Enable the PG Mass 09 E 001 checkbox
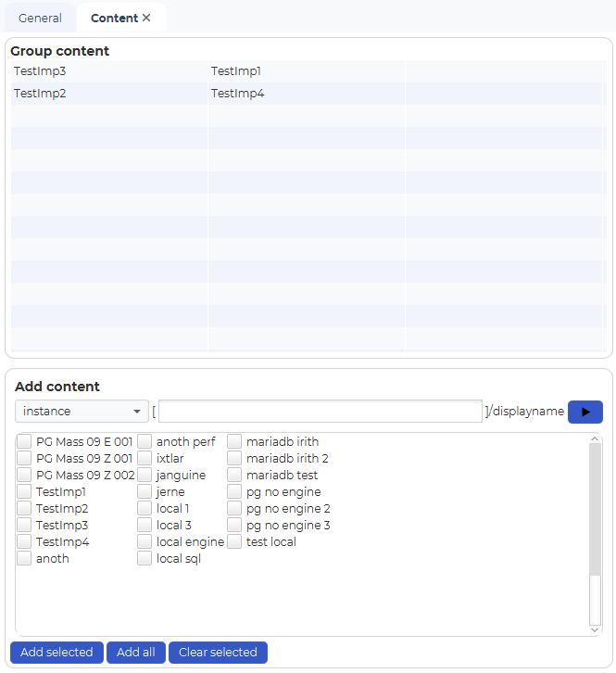This screenshot has width=616, height=673. click(24, 442)
